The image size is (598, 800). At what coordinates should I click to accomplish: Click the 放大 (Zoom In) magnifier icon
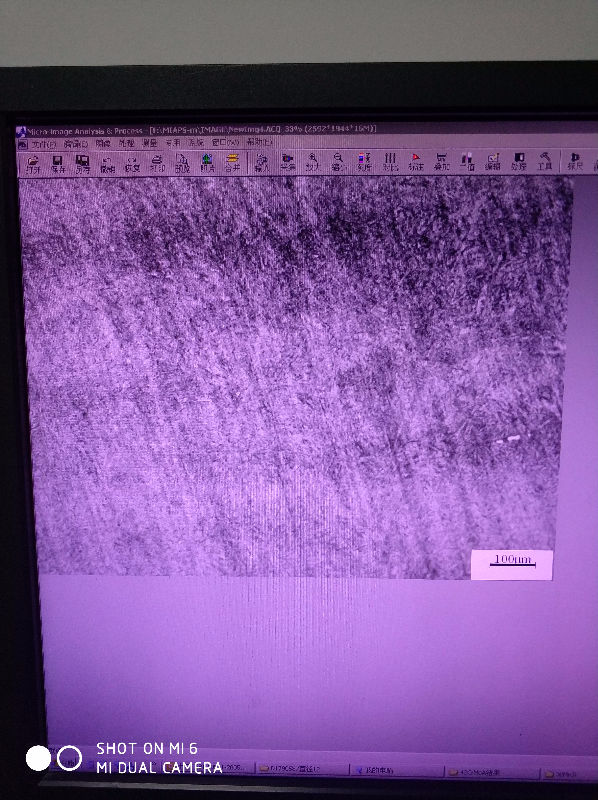click(x=312, y=162)
